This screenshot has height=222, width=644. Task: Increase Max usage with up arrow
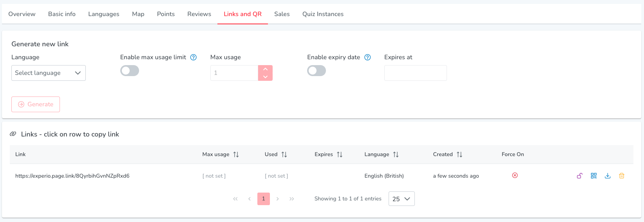click(265, 69)
